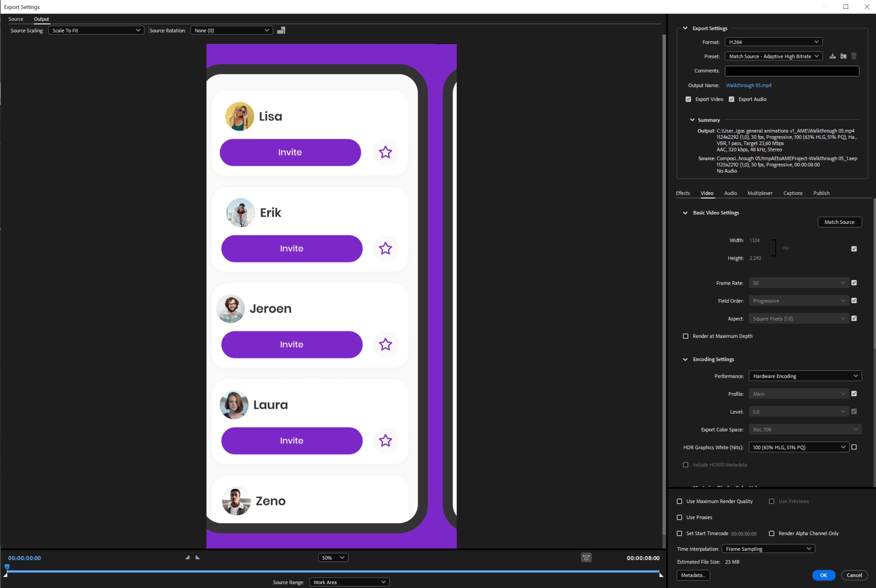Click the Delete Preset trash icon
Image resolution: width=876 pixels, height=588 pixels.
[854, 56]
